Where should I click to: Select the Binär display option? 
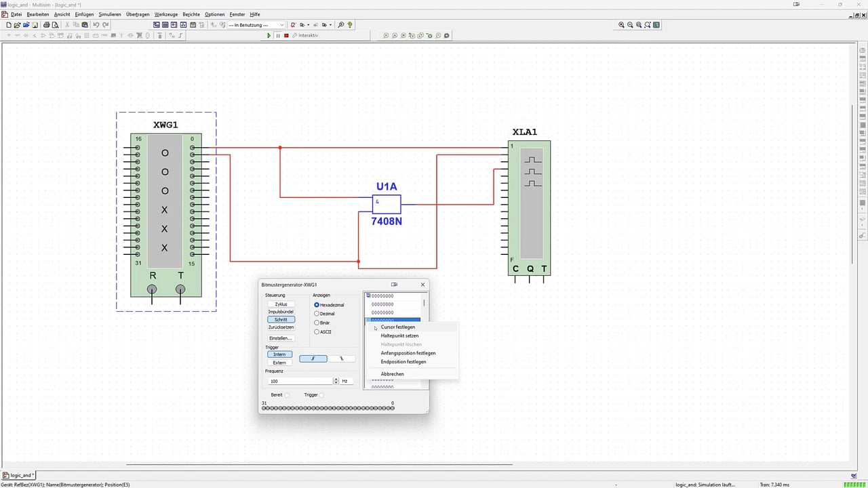pos(322,323)
